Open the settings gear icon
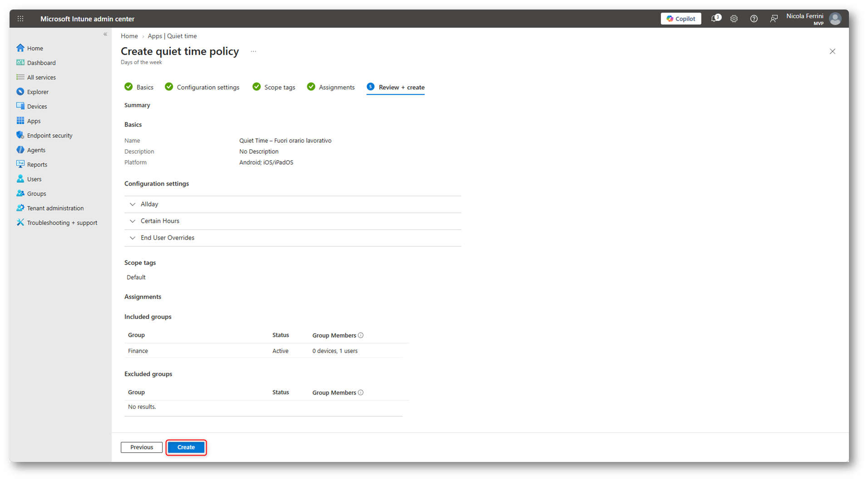 [734, 19]
